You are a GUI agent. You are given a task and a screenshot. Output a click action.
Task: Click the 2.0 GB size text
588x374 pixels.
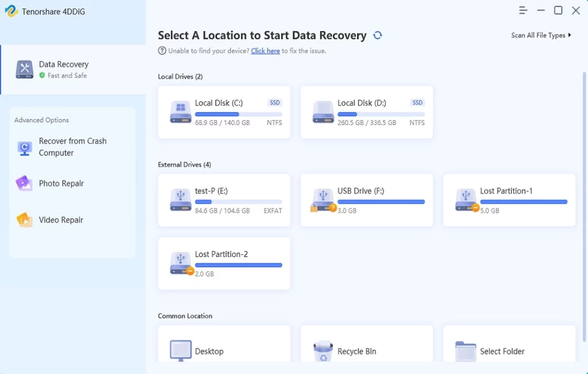pyautogui.click(x=205, y=274)
